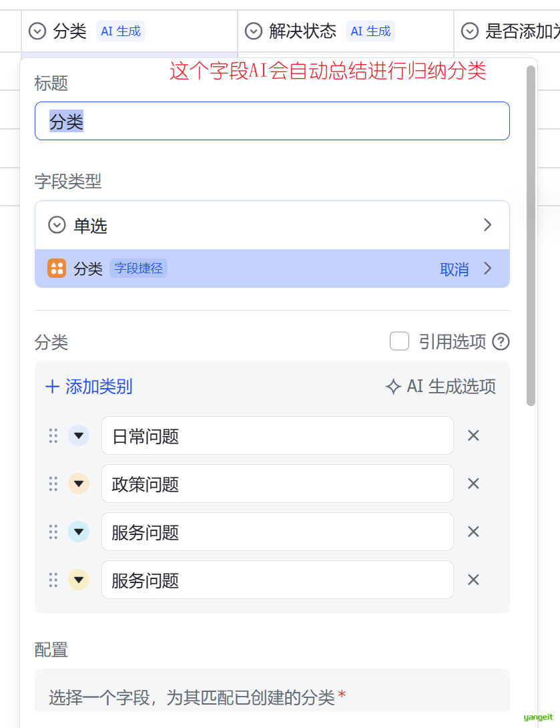Click the panel's vertical scrollbar
The image size is (560, 728).
(531, 234)
